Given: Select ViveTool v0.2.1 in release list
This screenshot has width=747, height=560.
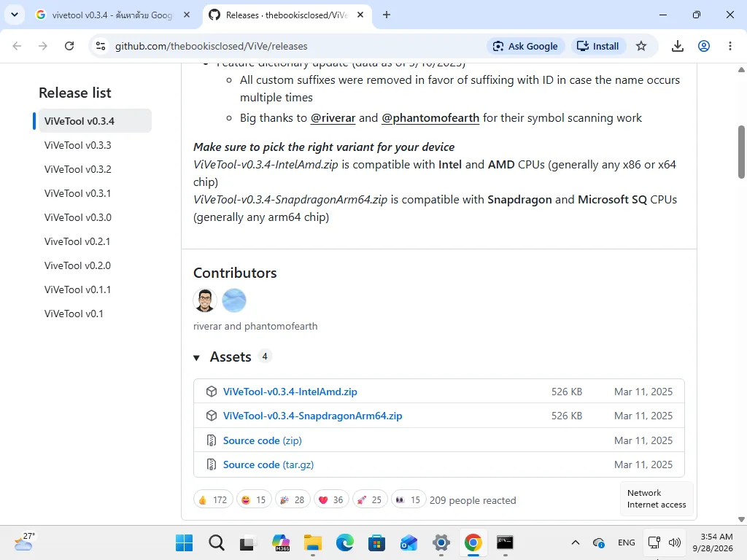Looking at the screenshot, I should 77,241.
